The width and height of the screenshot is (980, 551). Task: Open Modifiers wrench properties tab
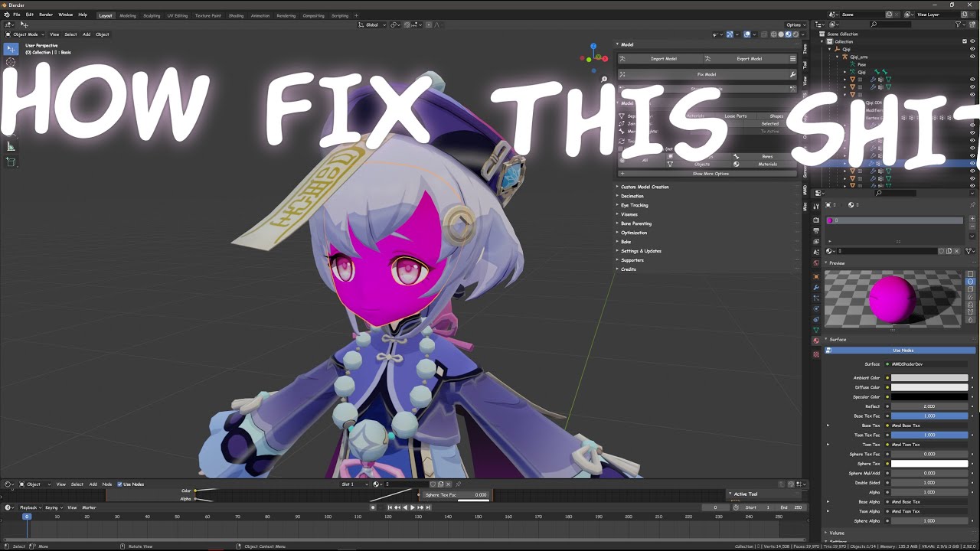click(x=816, y=287)
